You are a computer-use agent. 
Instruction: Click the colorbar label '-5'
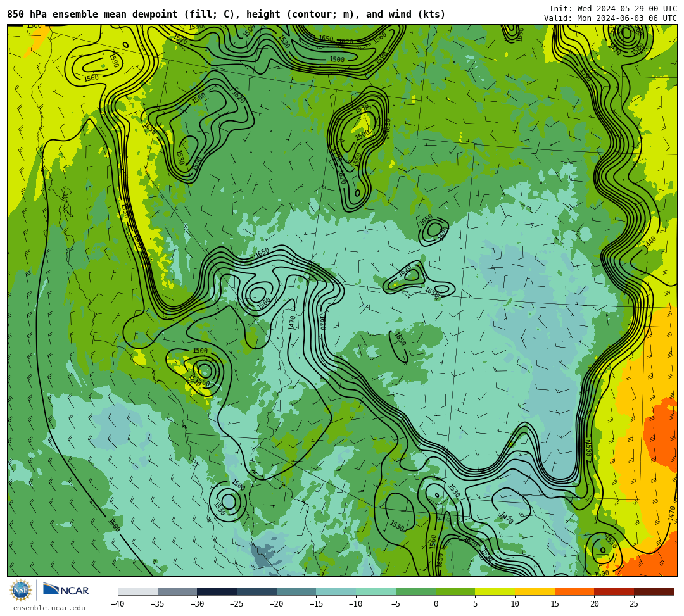click(396, 604)
